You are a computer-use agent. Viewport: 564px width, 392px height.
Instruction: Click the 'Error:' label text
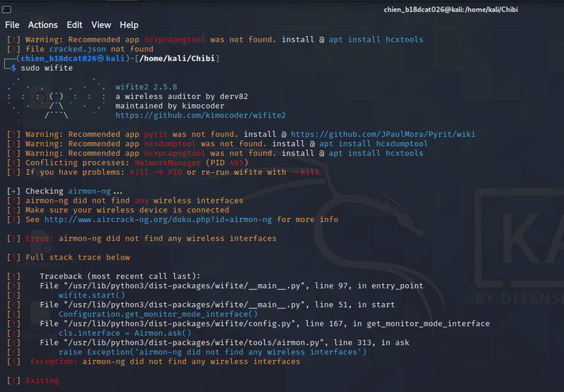coord(40,238)
